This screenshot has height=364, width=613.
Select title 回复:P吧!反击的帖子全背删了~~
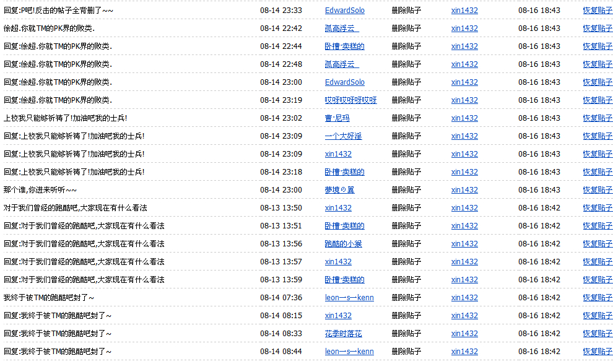point(58,11)
